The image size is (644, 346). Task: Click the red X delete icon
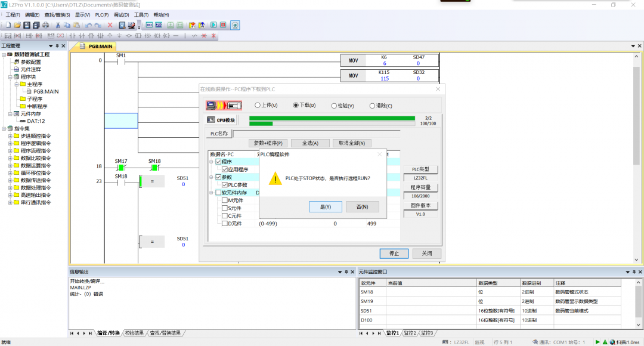110,25
